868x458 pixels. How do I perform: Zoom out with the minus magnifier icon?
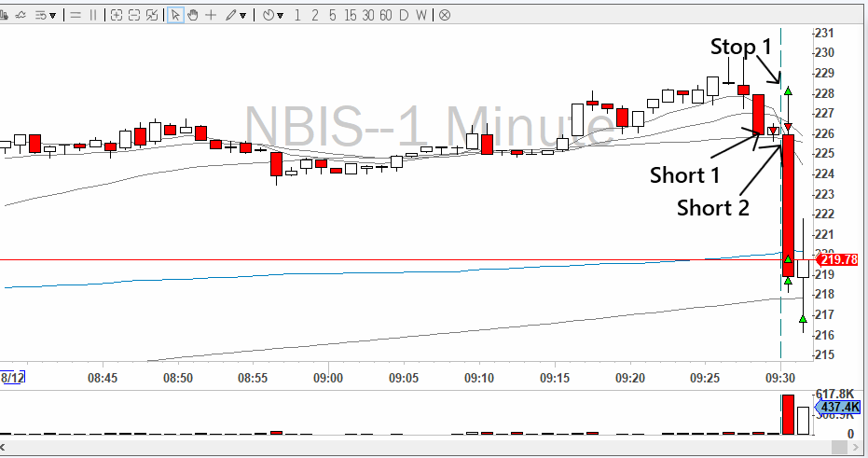134,16
